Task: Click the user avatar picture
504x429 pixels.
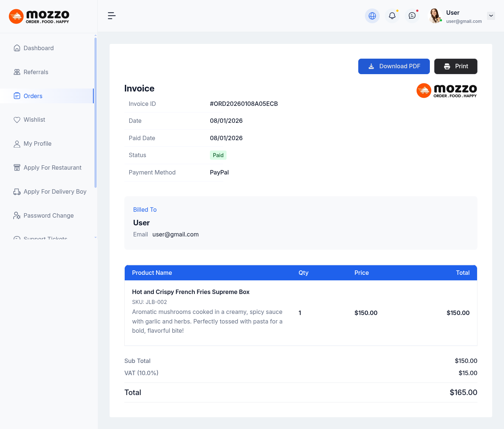Action: (435, 16)
